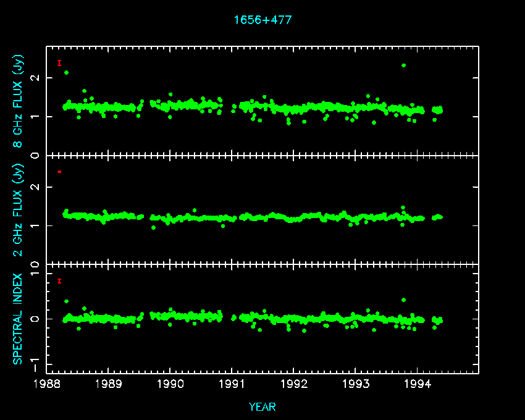Select the 8 GHz outlier point in early 1988
The image size is (525, 420).
pyautogui.click(x=66, y=73)
